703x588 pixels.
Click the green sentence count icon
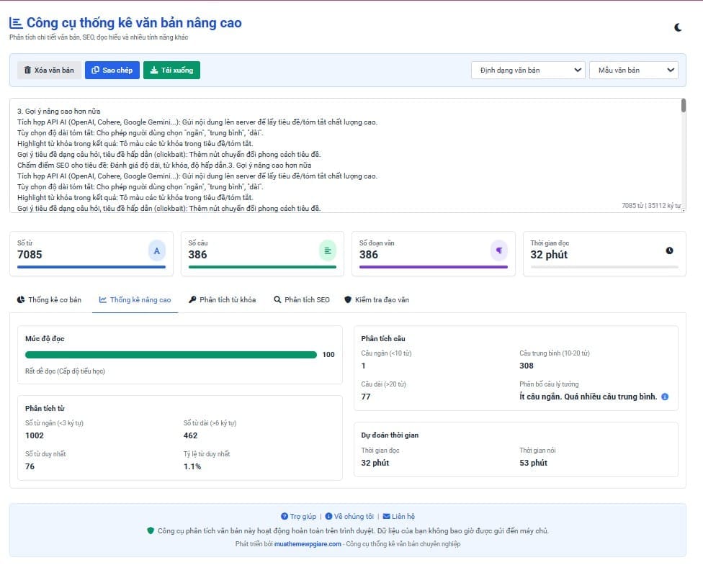tap(328, 250)
